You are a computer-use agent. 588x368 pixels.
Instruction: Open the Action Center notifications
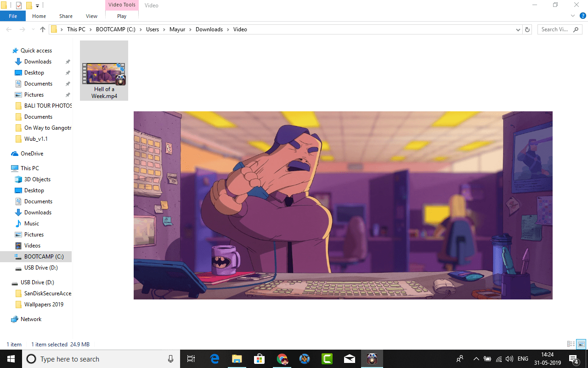click(574, 359)
